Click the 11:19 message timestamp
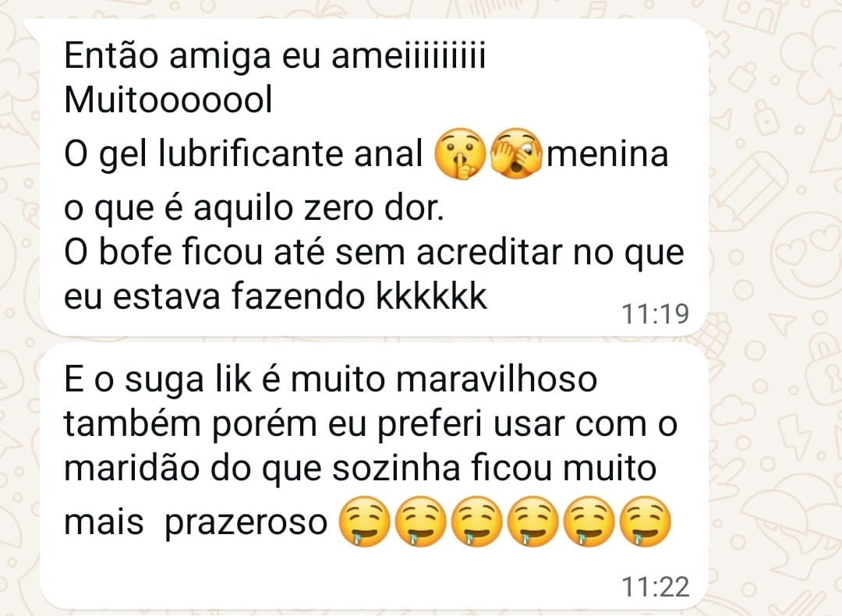 pos(655,314)
